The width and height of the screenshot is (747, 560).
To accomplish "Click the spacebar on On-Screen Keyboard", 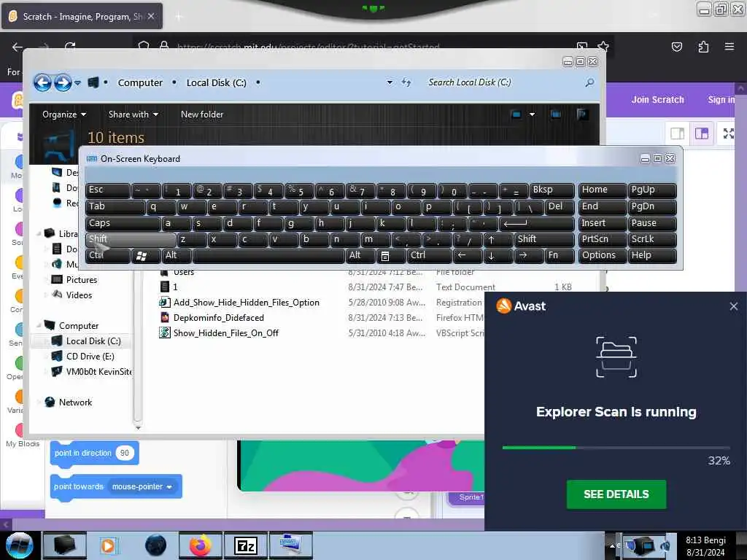I will pyautogui.click(x=268, y=256).
